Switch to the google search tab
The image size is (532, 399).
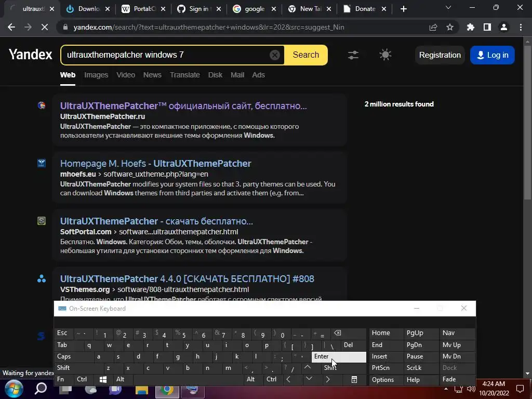254,9
